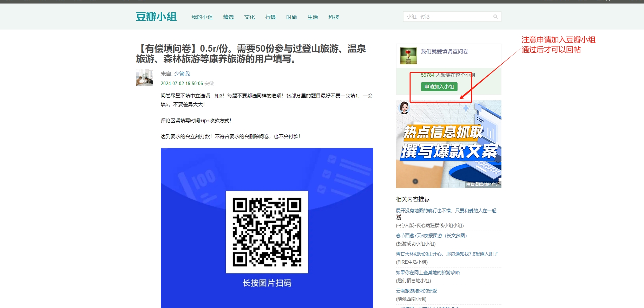This screenshot has height=308, width=644.
Task: Open the 科技 category
Action: [x=334, y=17]
